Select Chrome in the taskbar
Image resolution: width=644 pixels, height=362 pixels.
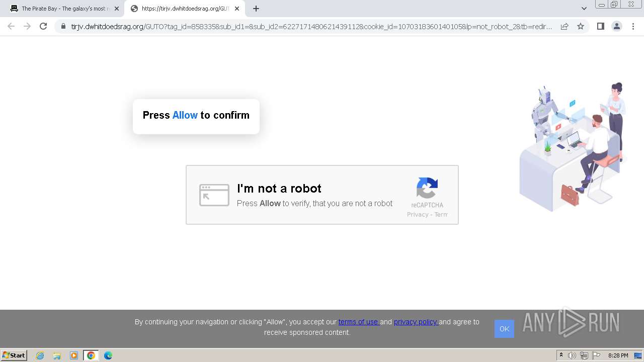(x=91, y=355)
